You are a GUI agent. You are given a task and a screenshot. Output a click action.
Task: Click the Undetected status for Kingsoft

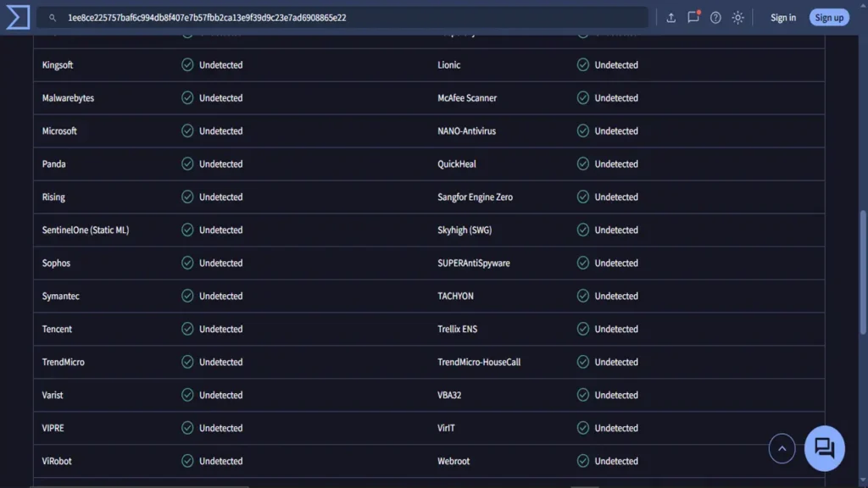(x=221, y=64)
